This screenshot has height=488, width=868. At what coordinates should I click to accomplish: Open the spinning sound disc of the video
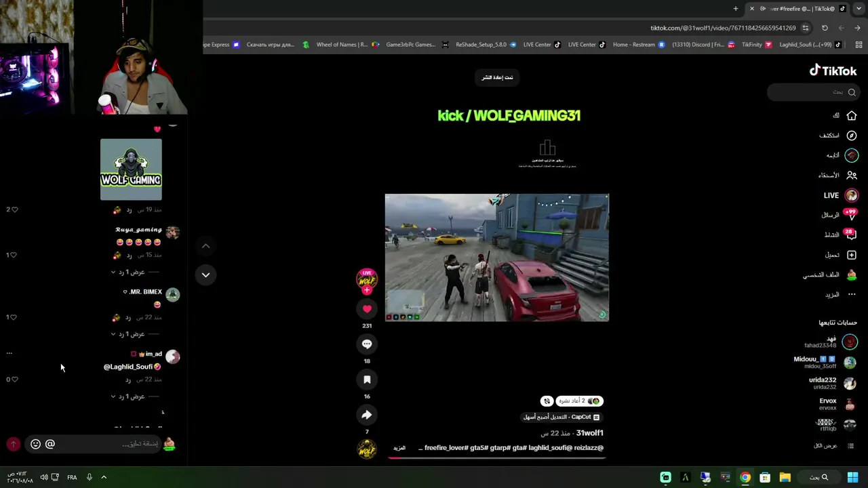(x=367, y=449)
